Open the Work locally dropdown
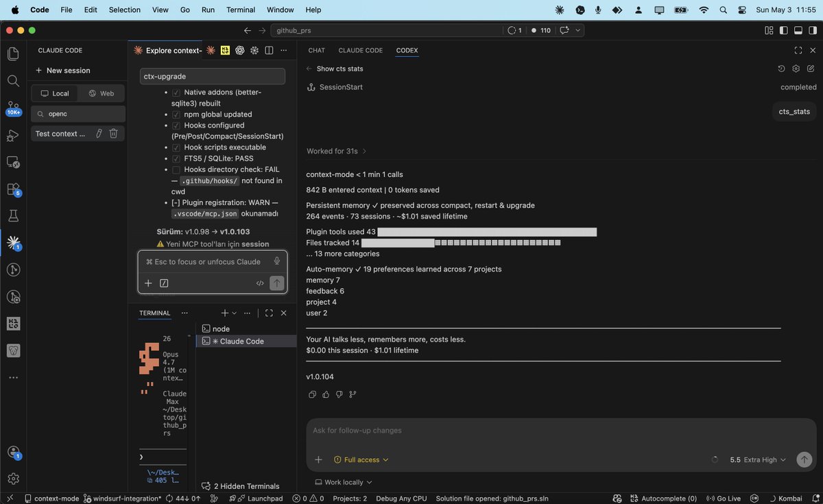823x504 pixels. (x=344, y=482)
